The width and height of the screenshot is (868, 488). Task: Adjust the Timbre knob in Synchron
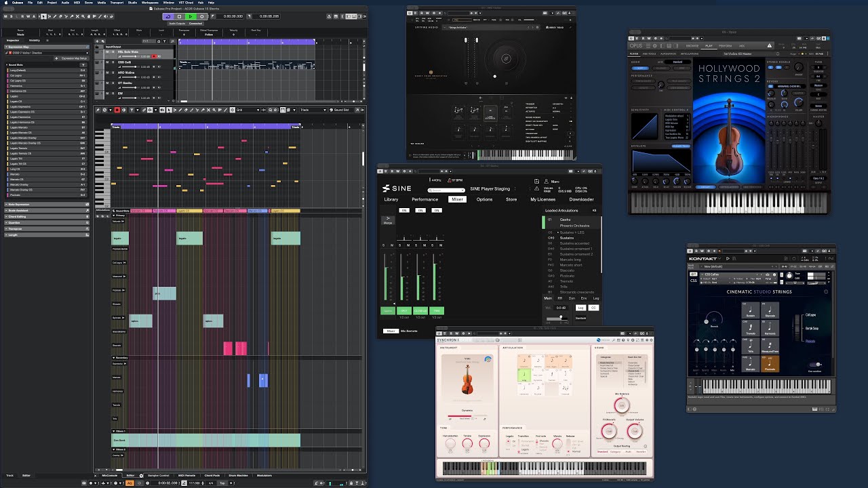click(x=467, y=444)
